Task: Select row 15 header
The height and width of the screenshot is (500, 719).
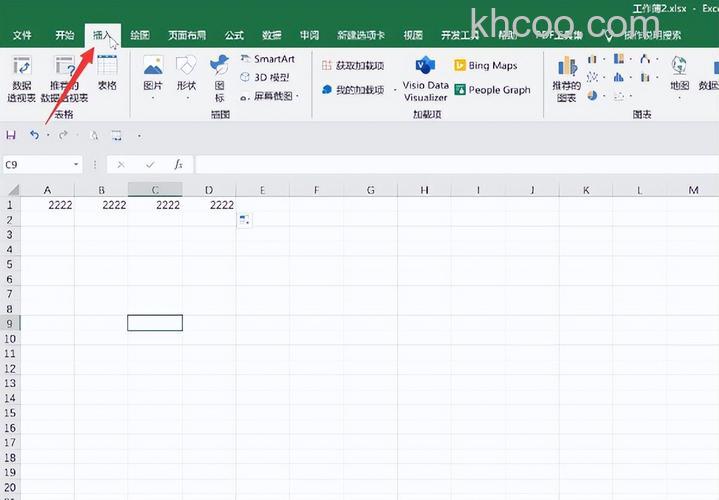Action: click(10, 413)
